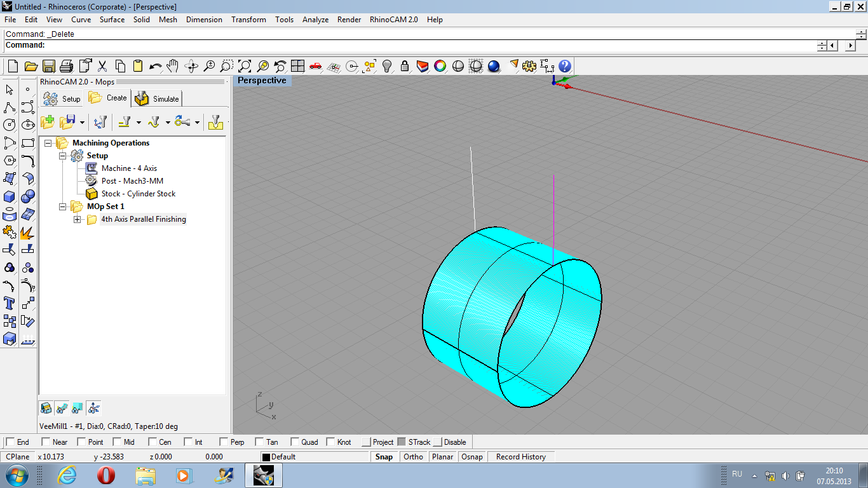Open file via the folder toolbar icon
868x488 pixels.
click(31, 66)
